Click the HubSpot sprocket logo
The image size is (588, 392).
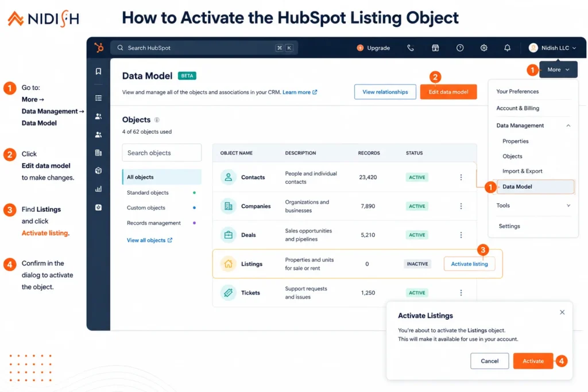pos(99,48)
